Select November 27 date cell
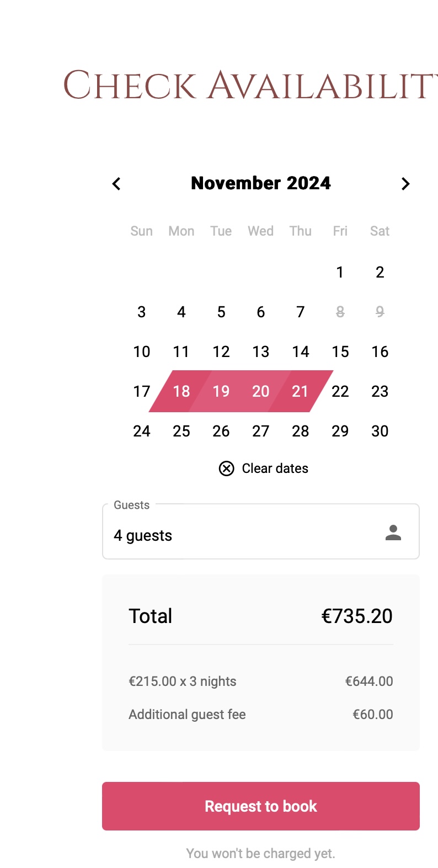Screen dimensions: 438x868 coord(261,431)
